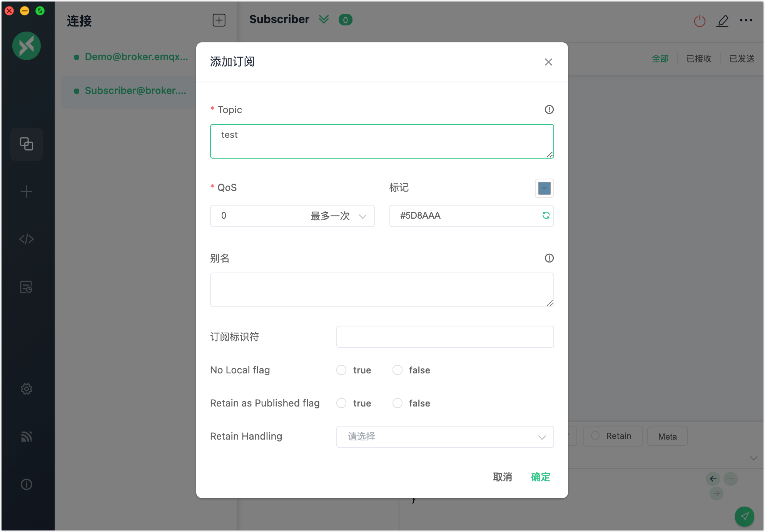Switch to the 已接收 tab
The width and height of the screenshot is (765, 532).
coord(698,59)
